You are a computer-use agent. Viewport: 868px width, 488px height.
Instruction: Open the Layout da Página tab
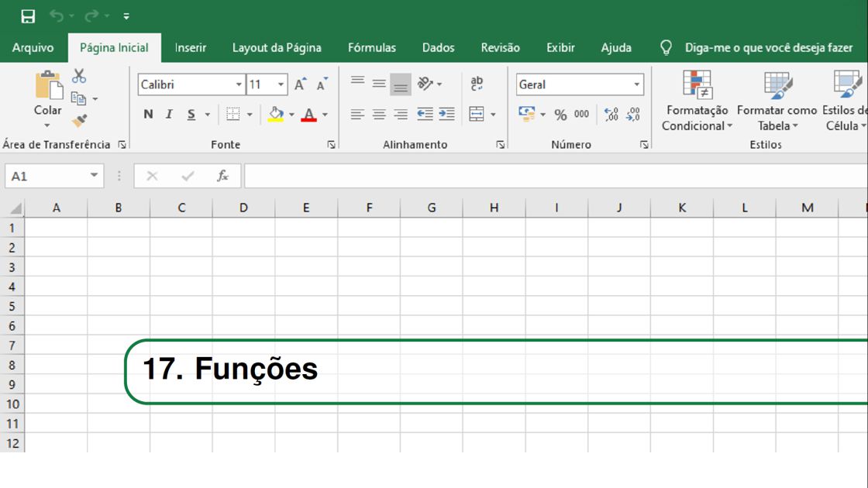point(277,47)
